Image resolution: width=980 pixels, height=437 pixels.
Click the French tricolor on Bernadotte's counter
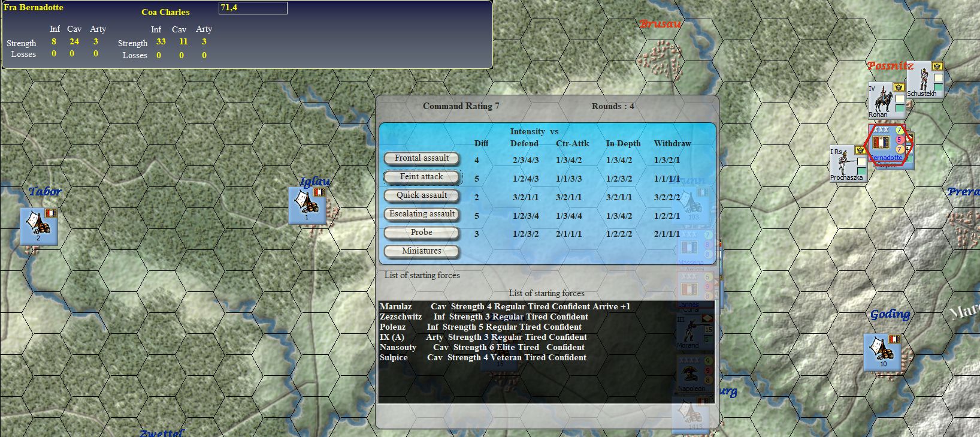click(881, 143)
